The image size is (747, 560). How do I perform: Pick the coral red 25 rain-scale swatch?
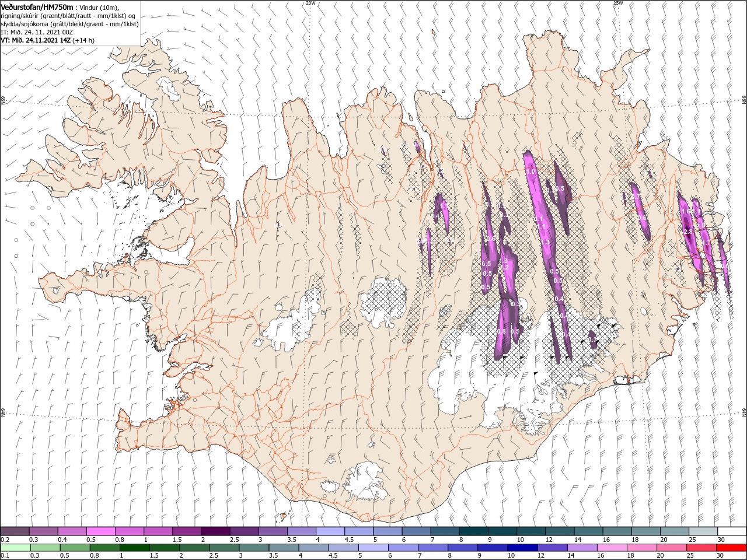pos(701,548)
